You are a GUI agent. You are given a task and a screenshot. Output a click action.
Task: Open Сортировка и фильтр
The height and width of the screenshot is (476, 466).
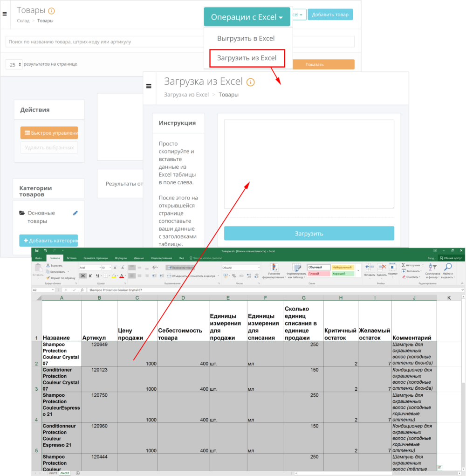(432, 271)
